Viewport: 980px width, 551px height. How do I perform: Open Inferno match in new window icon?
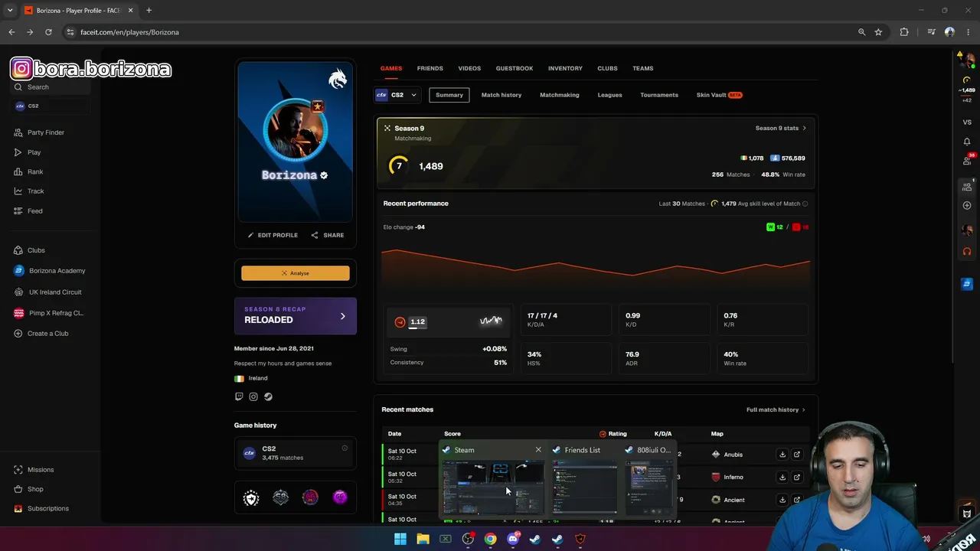click(797, 477)
